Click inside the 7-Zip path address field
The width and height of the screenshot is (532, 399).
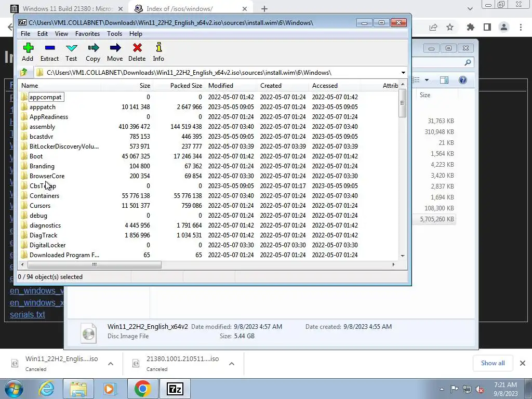[x=217, y=73]
